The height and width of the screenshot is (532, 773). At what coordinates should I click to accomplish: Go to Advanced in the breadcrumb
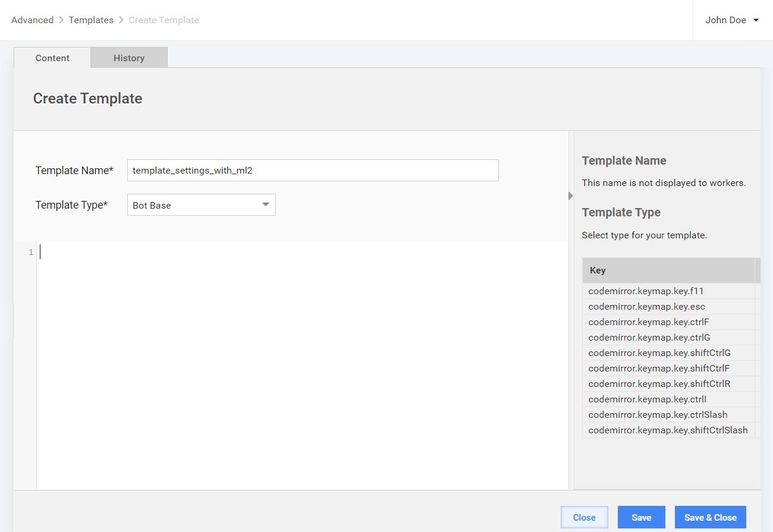33,20
